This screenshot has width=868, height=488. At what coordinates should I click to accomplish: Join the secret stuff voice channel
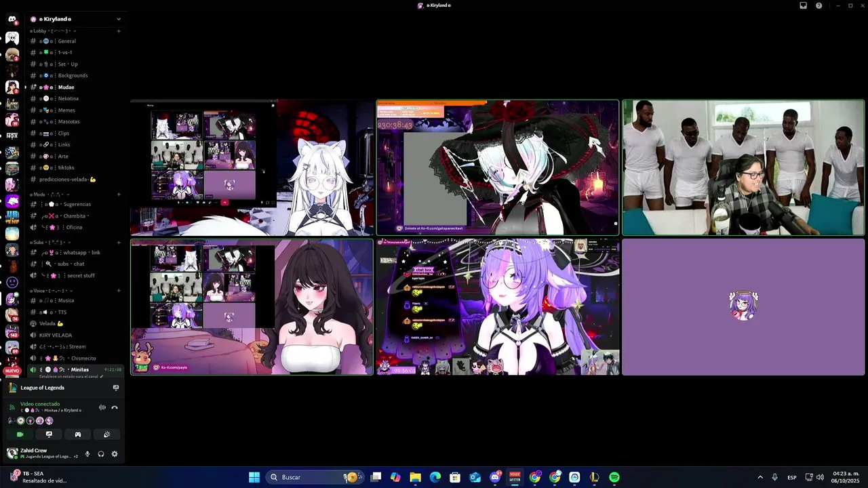75,276
